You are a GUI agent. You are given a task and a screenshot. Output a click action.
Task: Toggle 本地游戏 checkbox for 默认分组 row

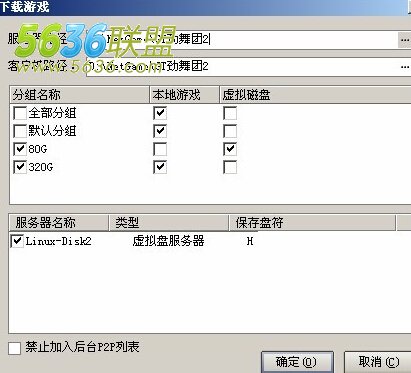coord(160,131)
